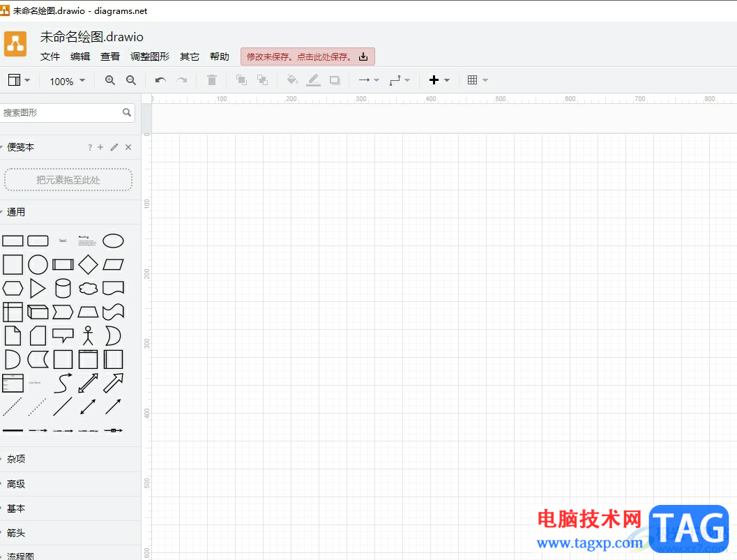Select the rounded rectangle shape
The image size is (737, 560).
(x=38, y=241)
